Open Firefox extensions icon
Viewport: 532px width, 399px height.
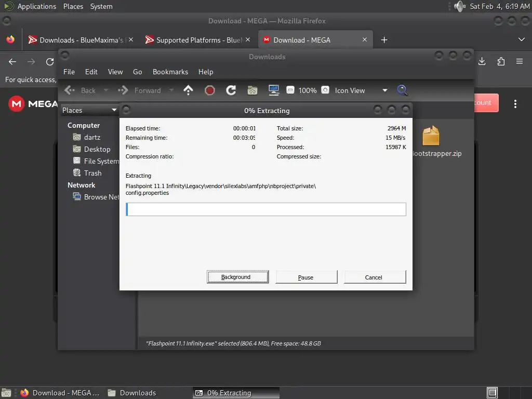click(x=501, y=61)
